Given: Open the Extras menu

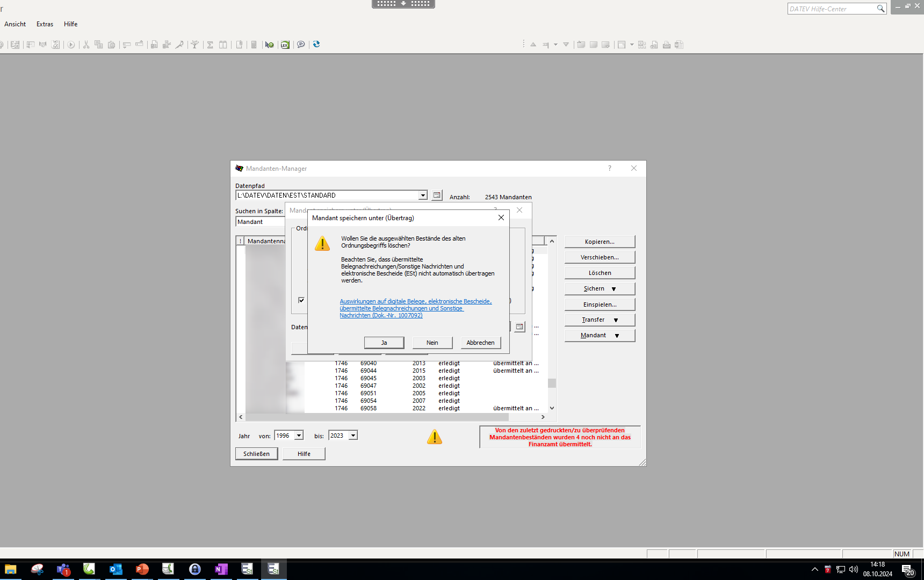Looking at the screenshot, I should click(x=45, y=24).
